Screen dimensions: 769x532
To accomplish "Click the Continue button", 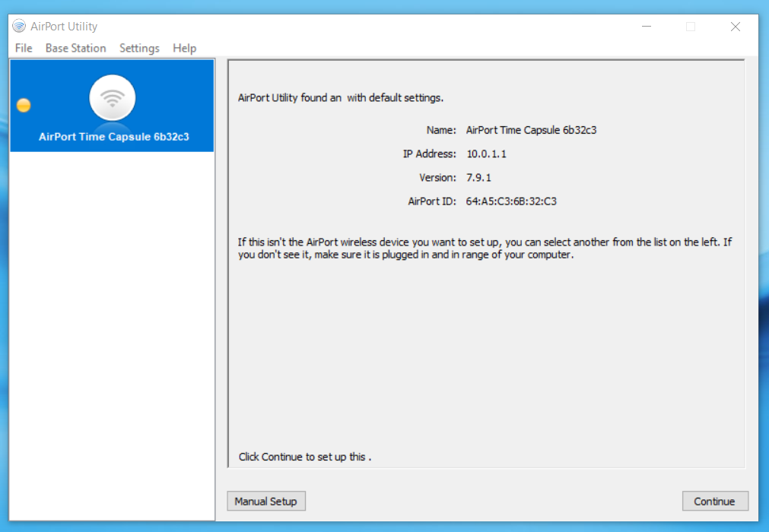I will pyautogui.click(x=715, y=501).
